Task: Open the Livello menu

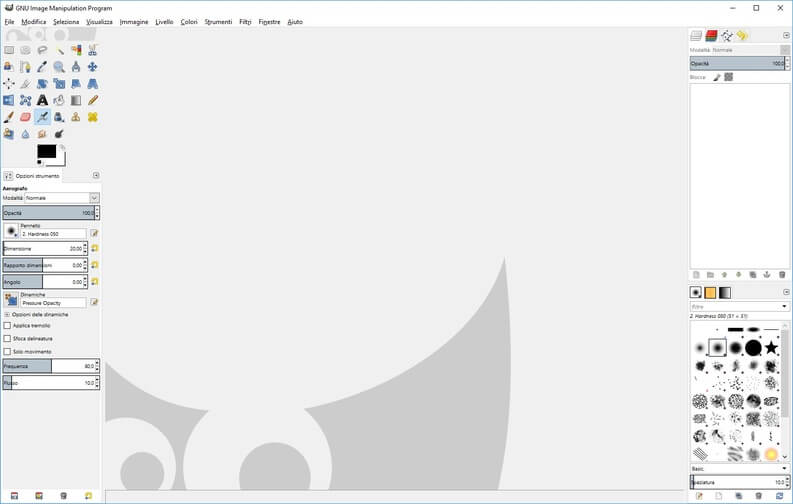Action: (164, 22)
